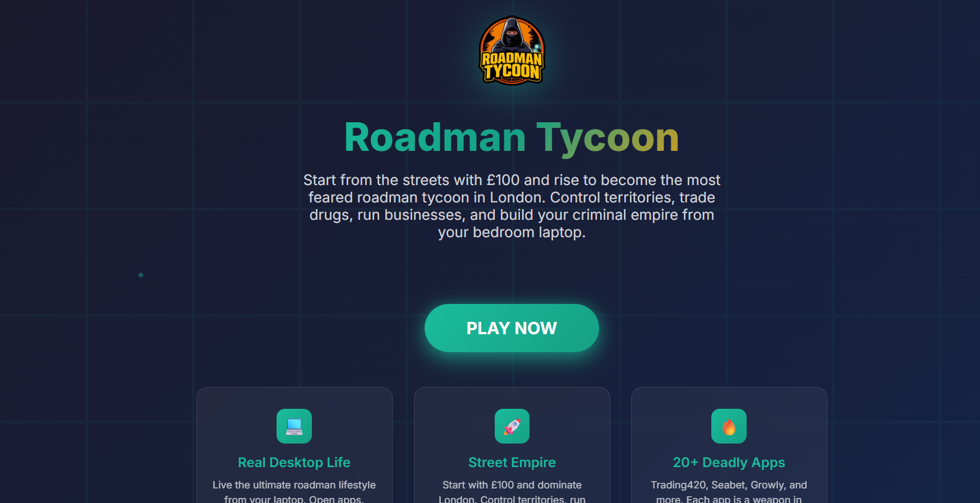The height and width of the screenshot is (503, 980).
Task: Click the hooded figure in the logo
Action: pyautogui.click(x=512, y=35)
